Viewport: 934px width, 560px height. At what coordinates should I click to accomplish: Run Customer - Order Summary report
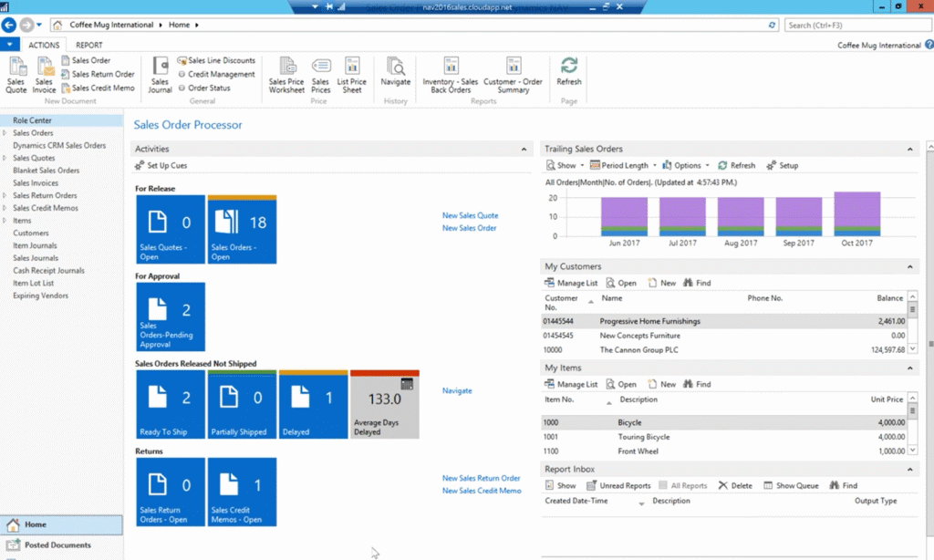tap(513, 75)
